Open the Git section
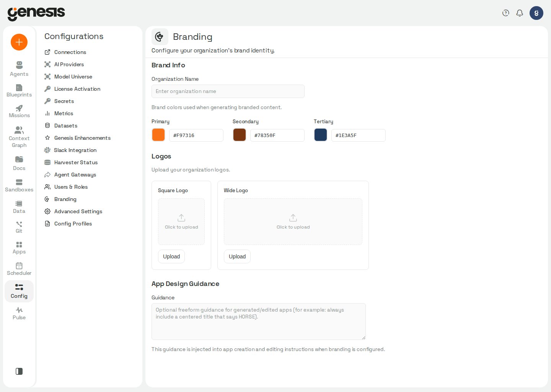Screen dimensions: 551x392 [19, 227]
